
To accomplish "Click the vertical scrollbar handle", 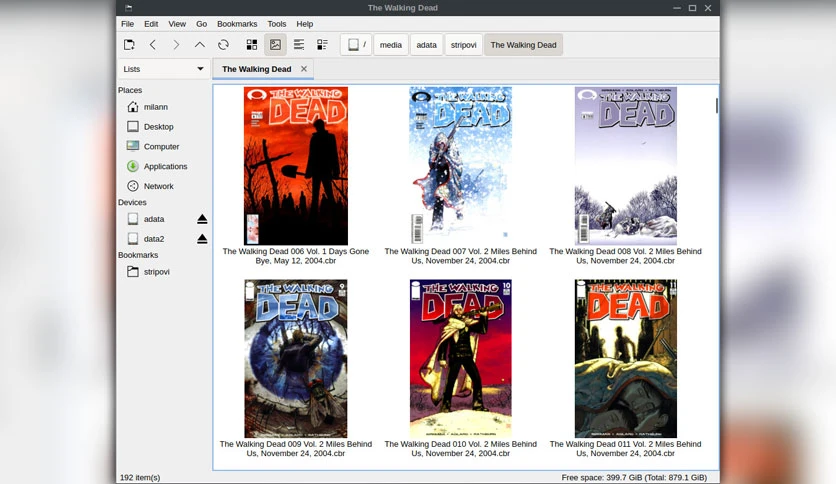I will click(717, 106).
